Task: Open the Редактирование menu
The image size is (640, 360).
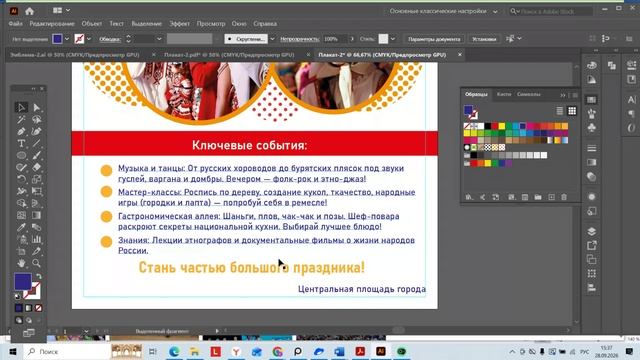Action: [x=52, y=24]
